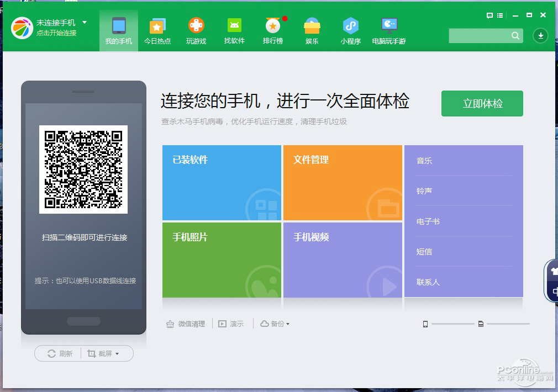
Task: Switch to 娱乐 tab
Action: (312, 31)
